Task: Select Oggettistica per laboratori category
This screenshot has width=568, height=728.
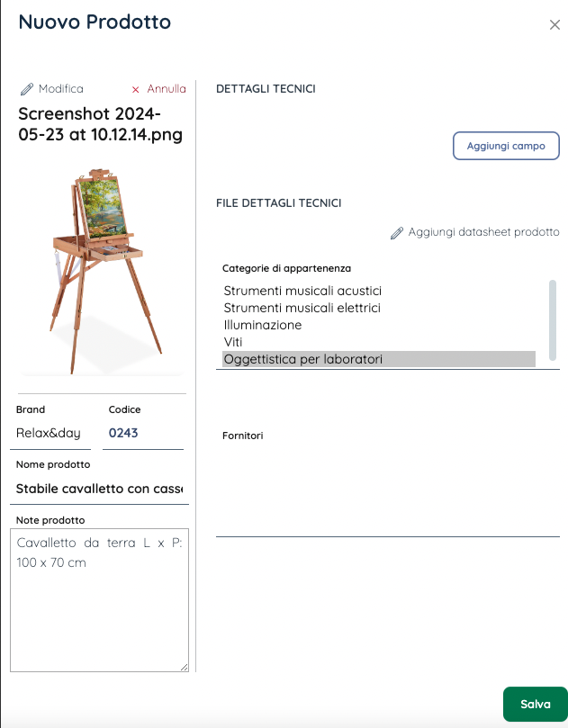Action: pyautogui.click(x=302, y=359)
